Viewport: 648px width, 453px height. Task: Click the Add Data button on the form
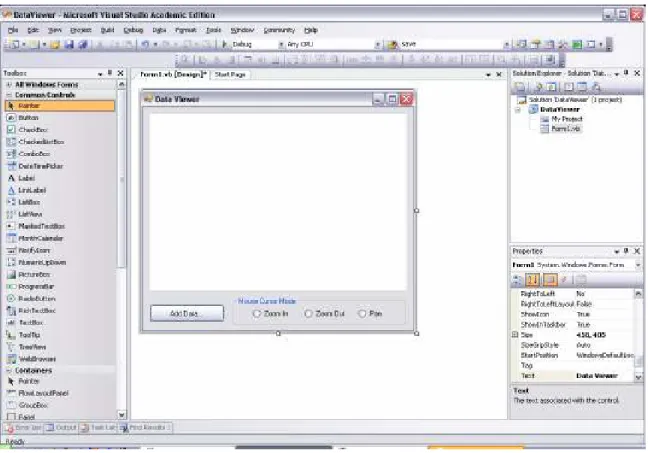(187, 313)
